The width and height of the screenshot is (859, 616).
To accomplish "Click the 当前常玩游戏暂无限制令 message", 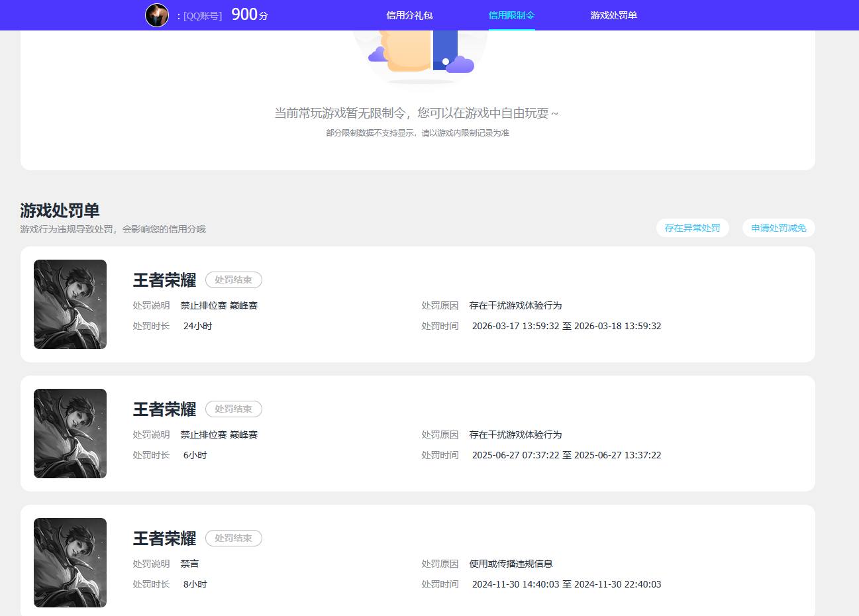I will point(417,113).
